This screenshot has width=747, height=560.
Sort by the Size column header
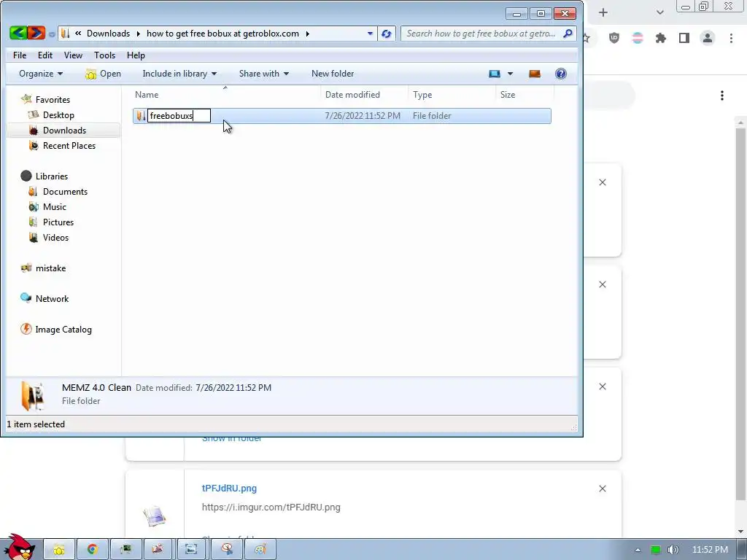[x=525, y=94]
